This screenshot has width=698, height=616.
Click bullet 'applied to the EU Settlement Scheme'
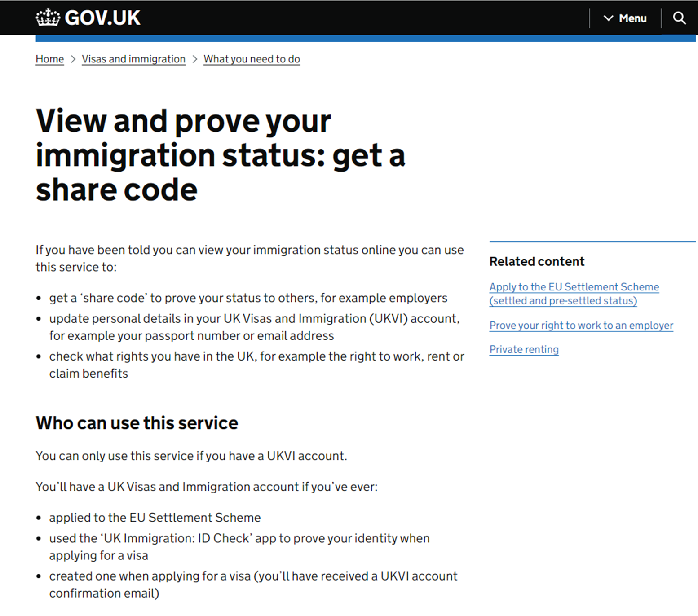point(155,518)
